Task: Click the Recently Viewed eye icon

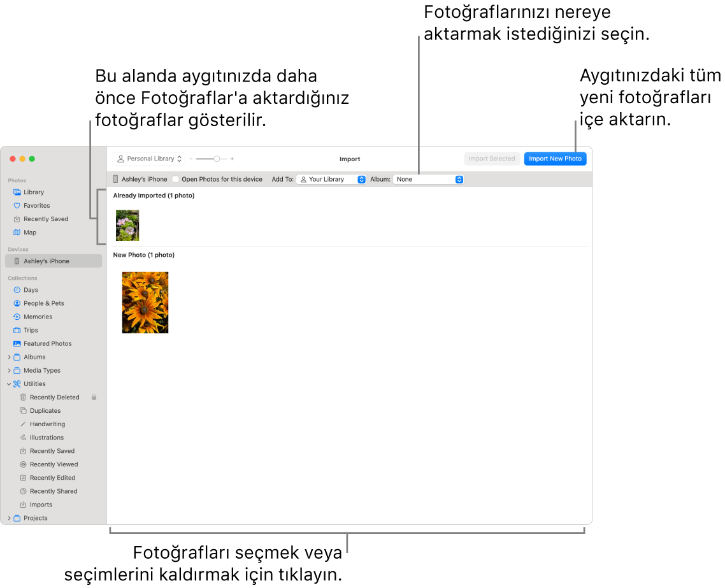Action: click(x=23, y=464)
